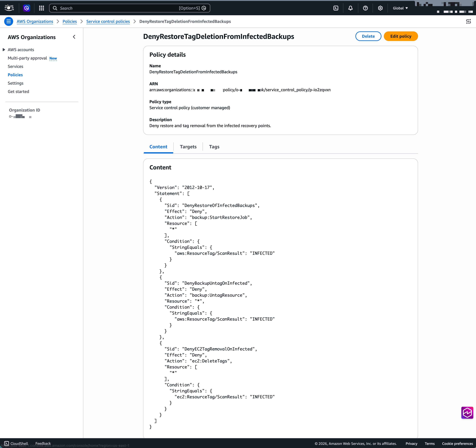Image resolution: width=476 pixels, height=448 pixels.
Task: Open the help question mark menu
Action: coord(365,8)
